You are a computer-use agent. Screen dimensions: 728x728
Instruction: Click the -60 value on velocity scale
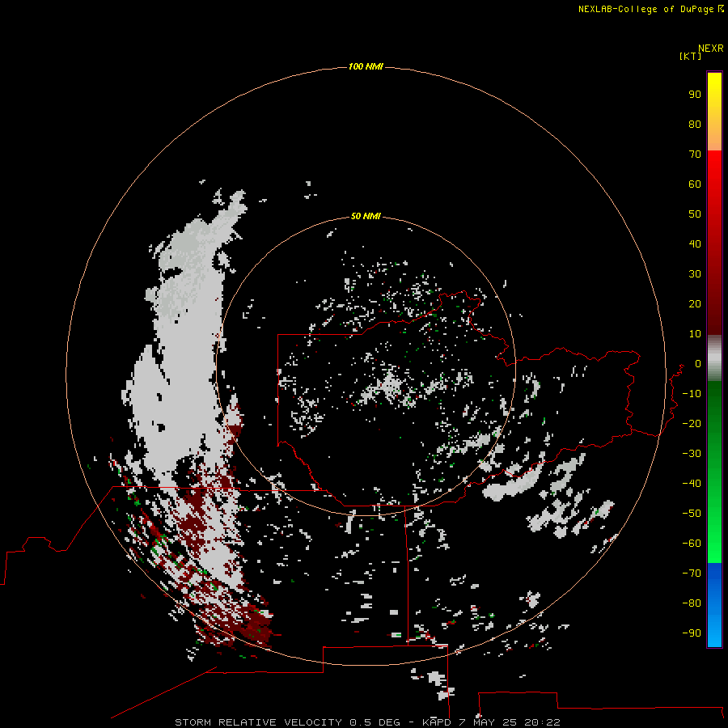click(692, 544)
